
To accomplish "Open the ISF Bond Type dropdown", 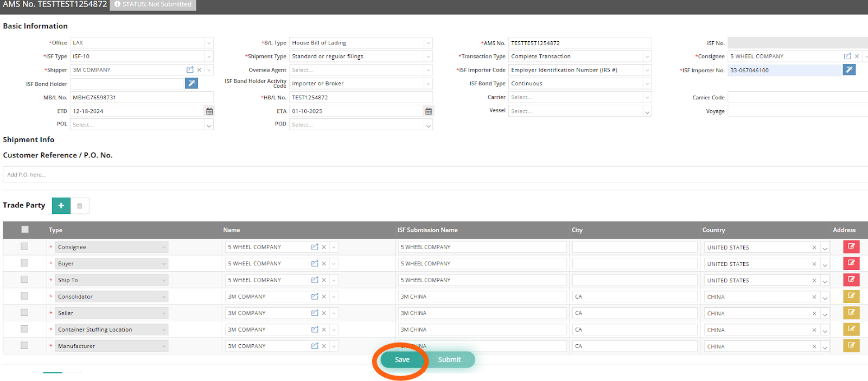I will point(647,84).
